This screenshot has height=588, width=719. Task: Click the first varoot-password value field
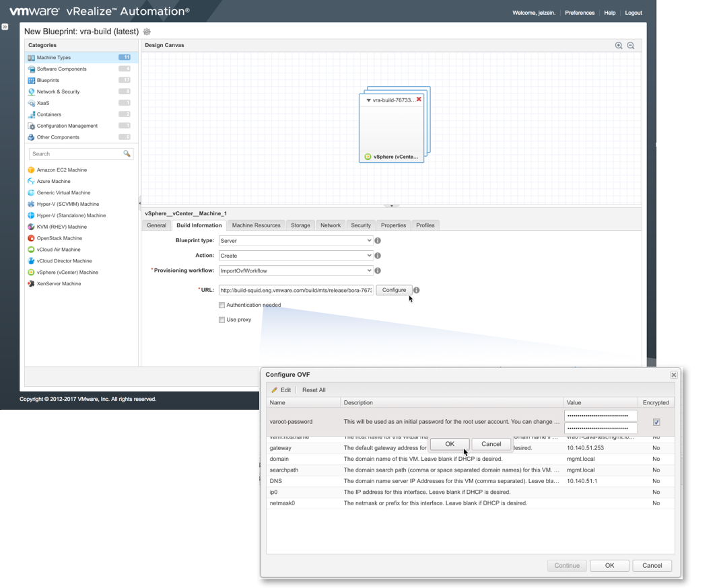point(601,416)
